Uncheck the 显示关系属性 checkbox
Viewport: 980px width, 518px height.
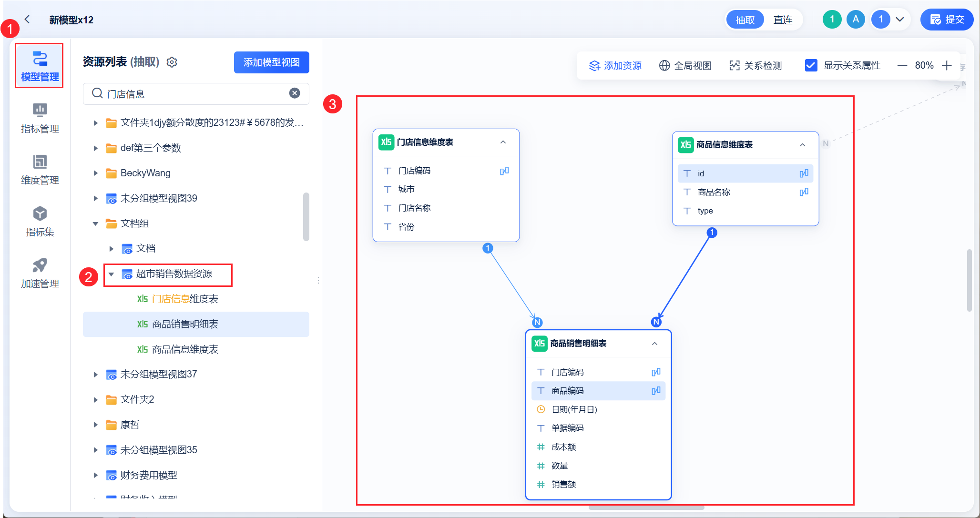point(811,66)
